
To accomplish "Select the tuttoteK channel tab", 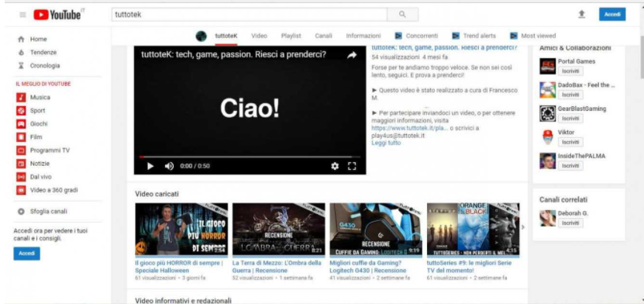I will 226,36.
